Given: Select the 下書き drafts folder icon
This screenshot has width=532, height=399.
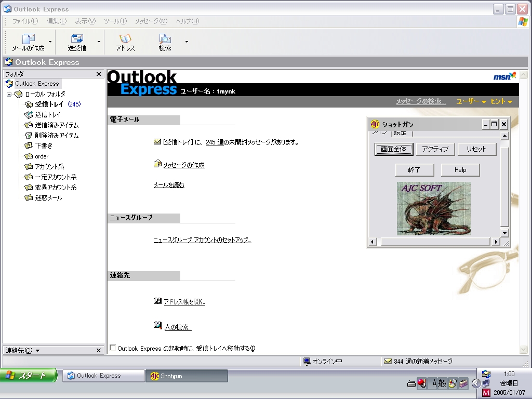Looking at the screenshot, I should pos(29,146).
